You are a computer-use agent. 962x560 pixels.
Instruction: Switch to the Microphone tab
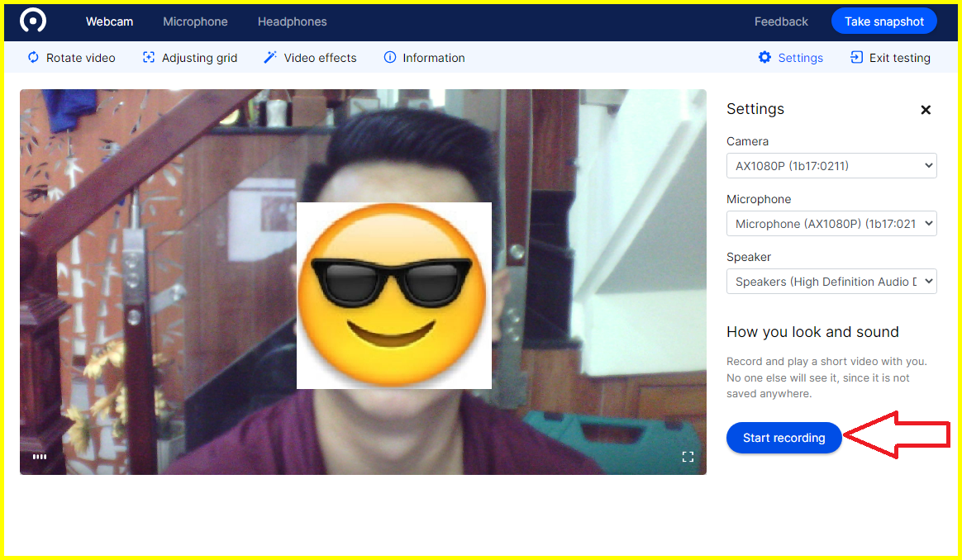(195, 21)
